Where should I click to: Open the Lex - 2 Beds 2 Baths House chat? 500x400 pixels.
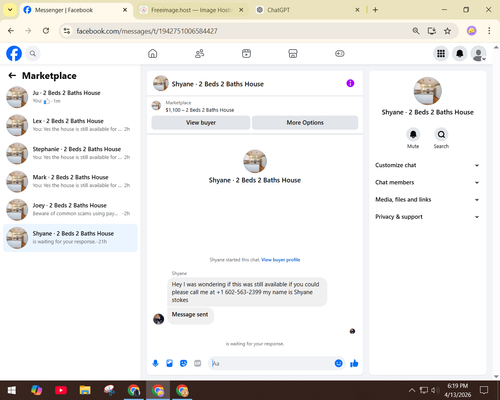(x=70, y=125)
